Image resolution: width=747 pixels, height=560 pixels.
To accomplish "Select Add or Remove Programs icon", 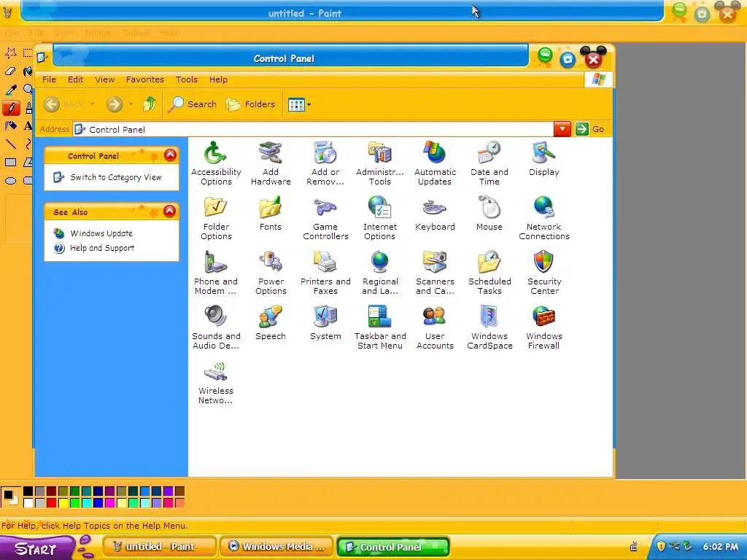I will [x=325, y=163].
